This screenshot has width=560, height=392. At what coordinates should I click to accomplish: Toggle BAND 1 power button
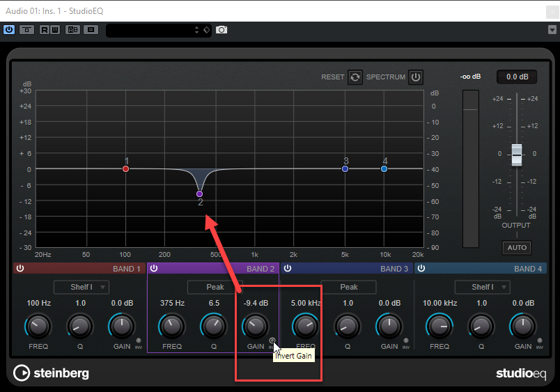tap(20, 268)
